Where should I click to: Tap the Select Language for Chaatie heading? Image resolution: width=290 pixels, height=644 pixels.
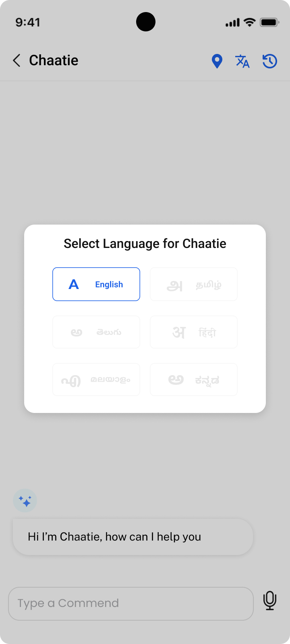click(145, 244)
